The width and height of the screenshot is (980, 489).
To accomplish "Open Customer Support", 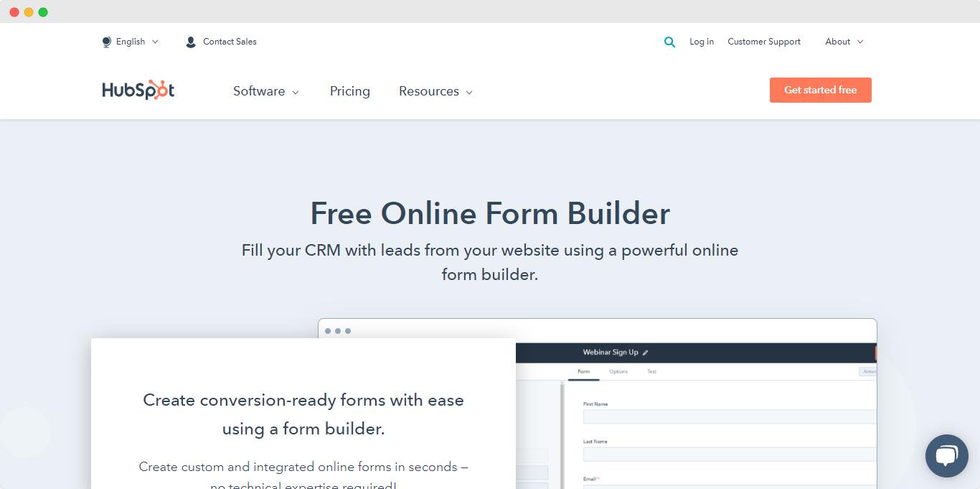I will click(763, 42).
